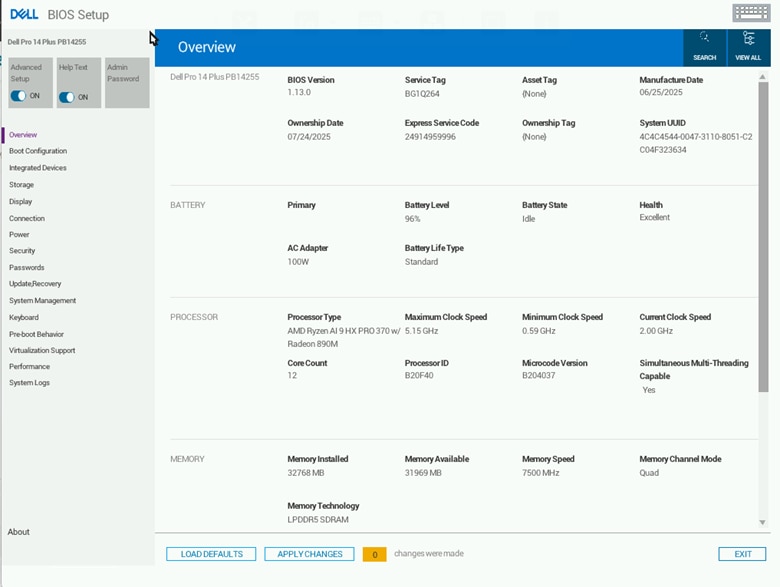Open the on-screen keyboard icon
Screen dimensions: 780x587
coord(751,13)
